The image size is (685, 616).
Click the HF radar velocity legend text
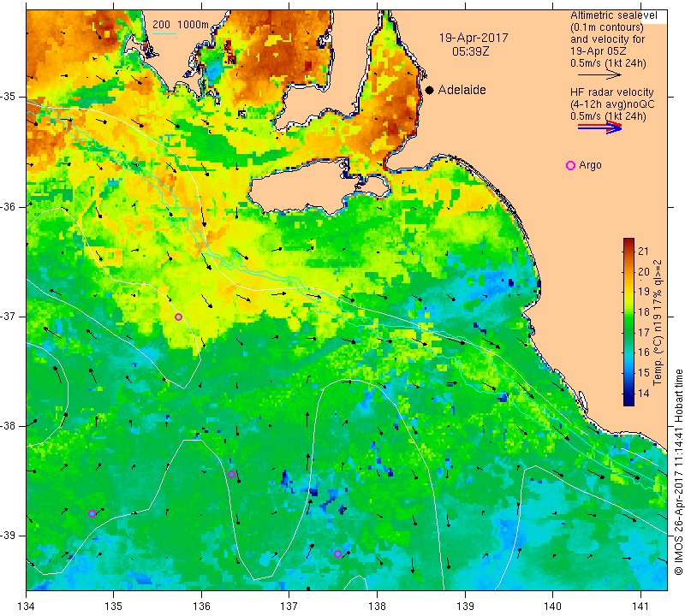pos(611,92)
